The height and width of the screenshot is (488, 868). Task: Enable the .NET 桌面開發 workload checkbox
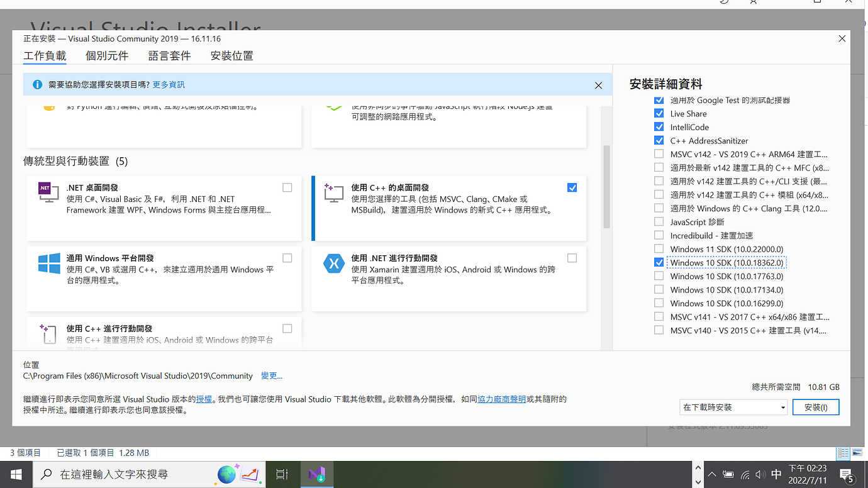[x=287, y=187]
